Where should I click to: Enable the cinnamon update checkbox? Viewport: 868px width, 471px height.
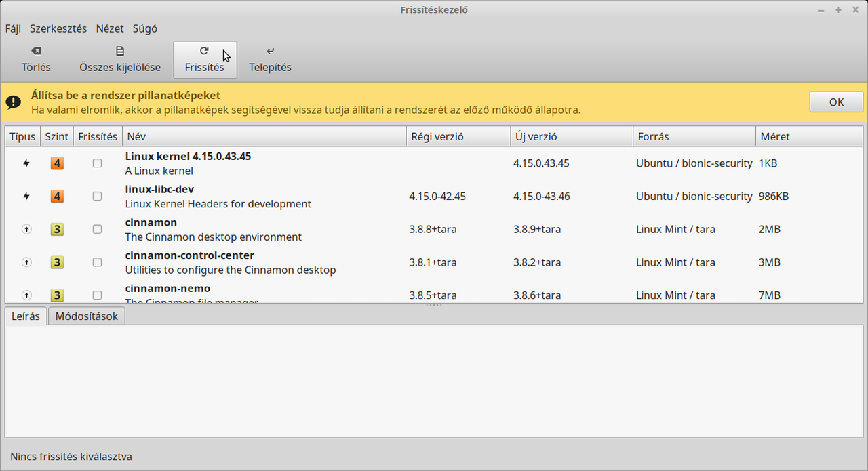(x=97, y=230)
